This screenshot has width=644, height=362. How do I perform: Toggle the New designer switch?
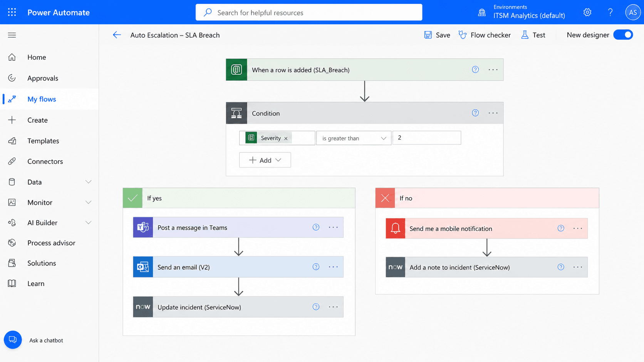click(623, 35)
